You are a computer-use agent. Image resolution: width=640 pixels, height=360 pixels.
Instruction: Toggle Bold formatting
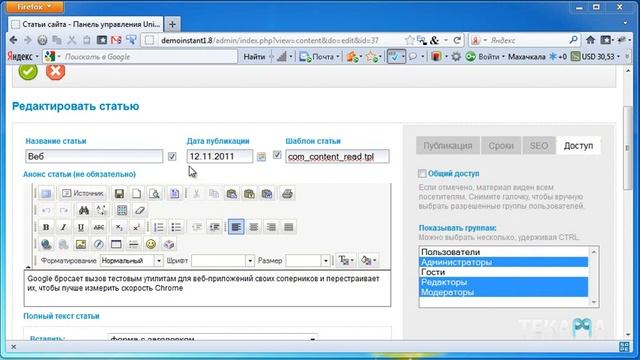(46, 227)
